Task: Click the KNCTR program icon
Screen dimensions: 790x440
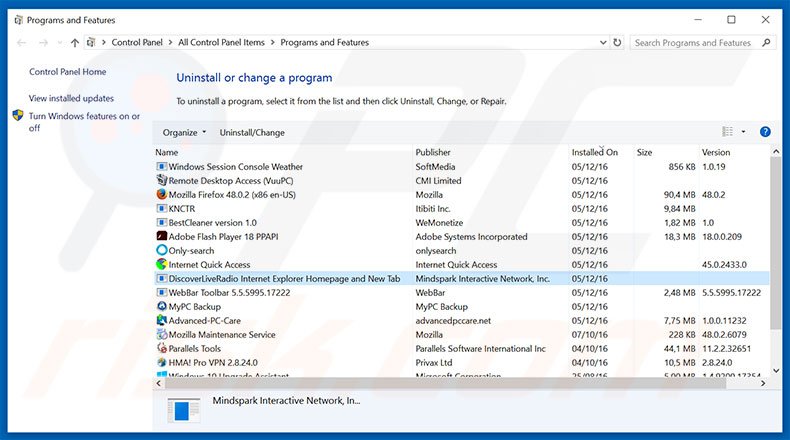Action: (162, 209)
